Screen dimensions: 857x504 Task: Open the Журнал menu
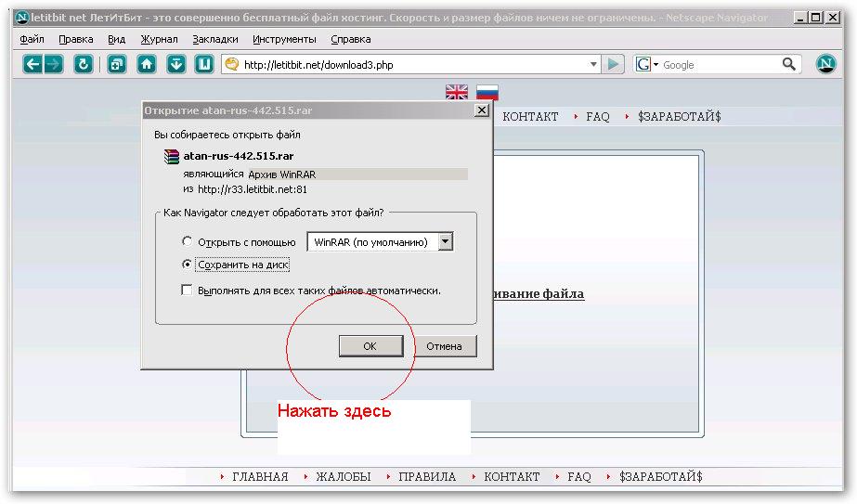pos(159,39)
